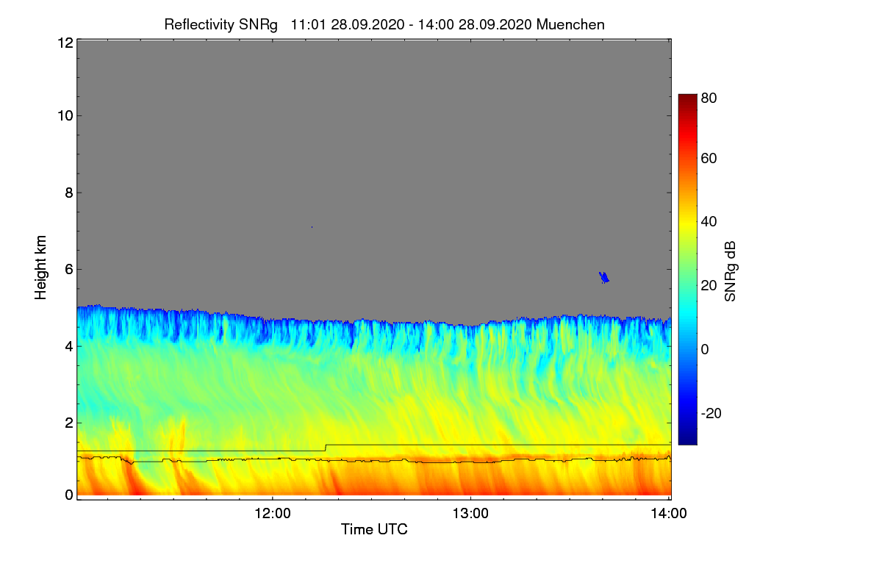This screenshot has width=882, height=588.
Task: Click the height tick label 10
Action: pyautogui.click(x=64, y=115)
